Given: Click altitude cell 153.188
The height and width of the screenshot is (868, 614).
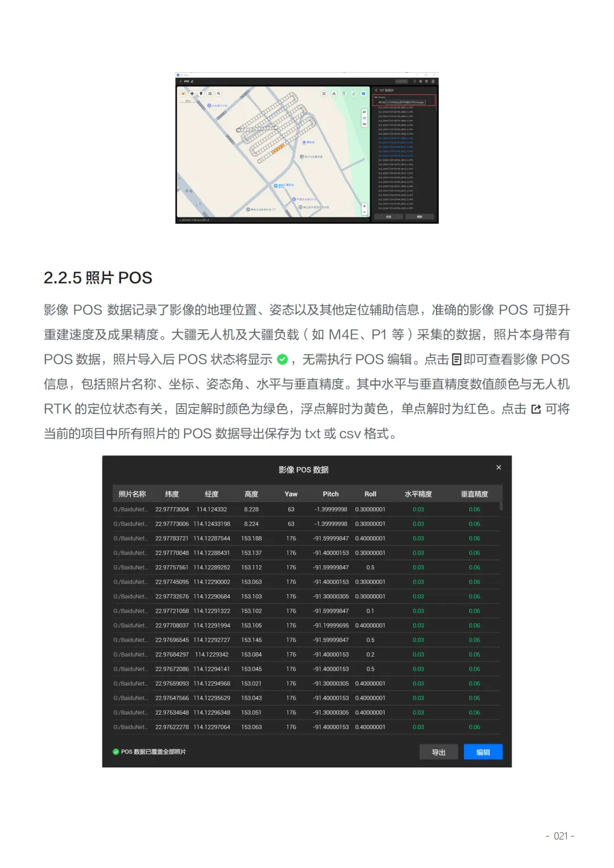Looking at the screenshot, I should pos(251,539).
